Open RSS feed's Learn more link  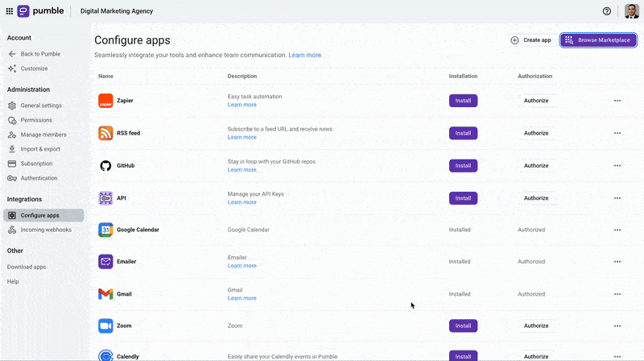[242, 137]
